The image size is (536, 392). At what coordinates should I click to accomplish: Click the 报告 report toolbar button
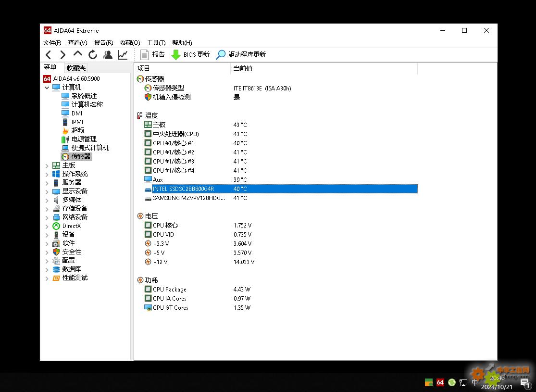pyautogui.click(x=152, y=55)
